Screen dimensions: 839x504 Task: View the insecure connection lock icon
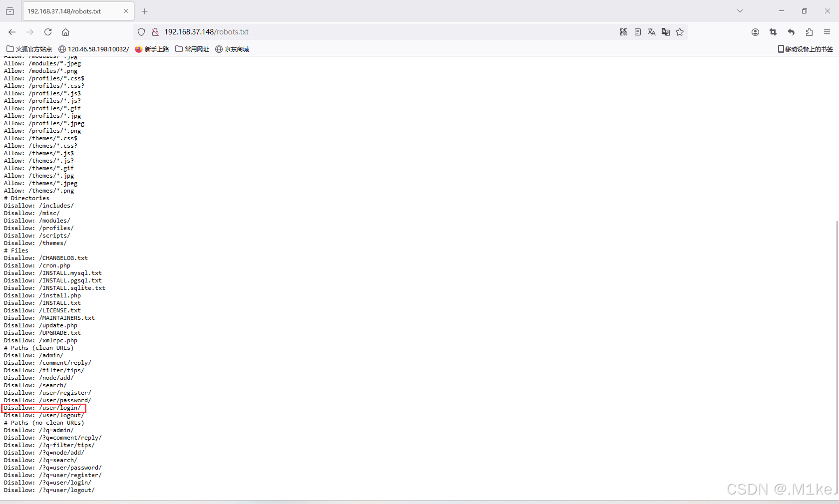coord(155,32)
